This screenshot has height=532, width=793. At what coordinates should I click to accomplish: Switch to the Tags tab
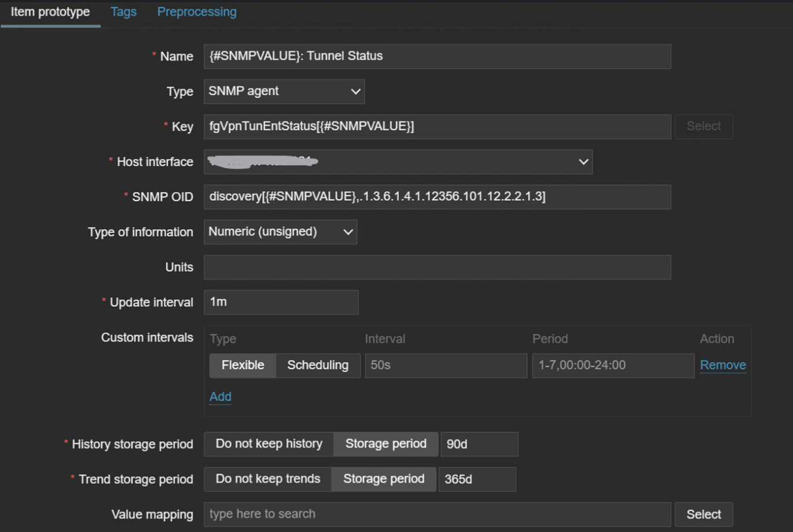tap(123, 12)
